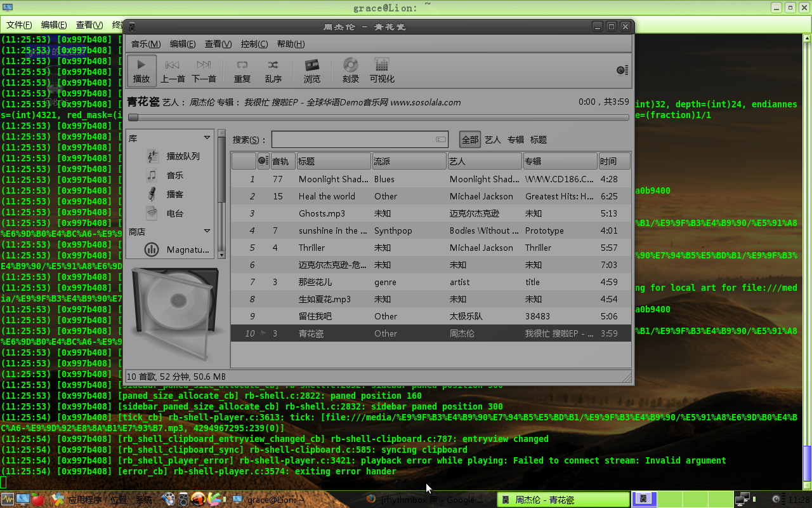812x508 pixels.
Task: Click the playing-status column header icon
Action: coord(263,161)
